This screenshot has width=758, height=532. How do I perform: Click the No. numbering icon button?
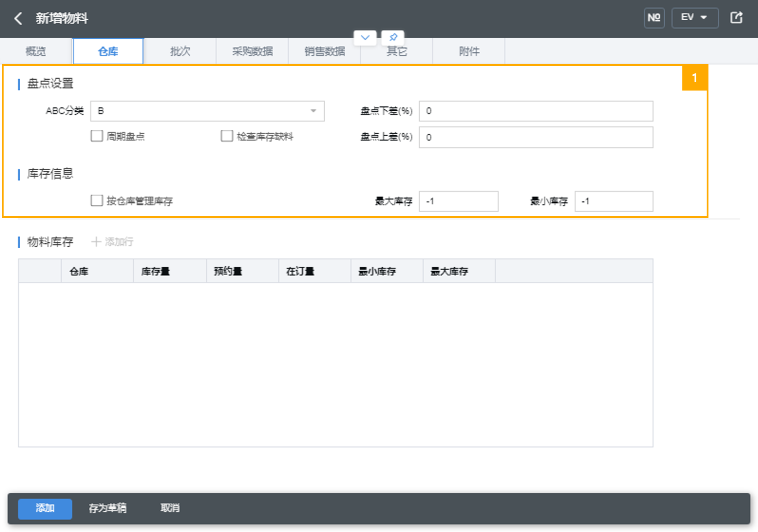654,18
